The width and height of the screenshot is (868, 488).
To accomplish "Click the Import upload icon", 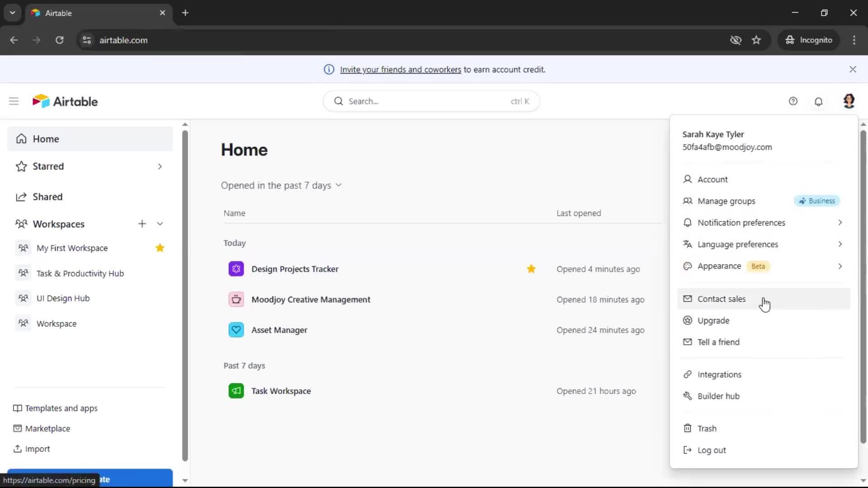I will coord(17,449).
